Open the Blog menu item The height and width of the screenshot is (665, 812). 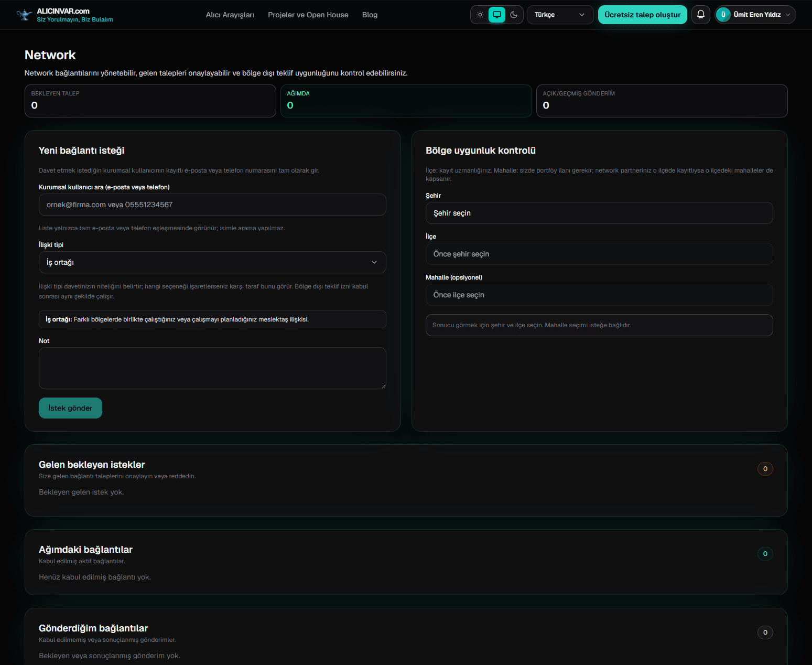point(370,15)
